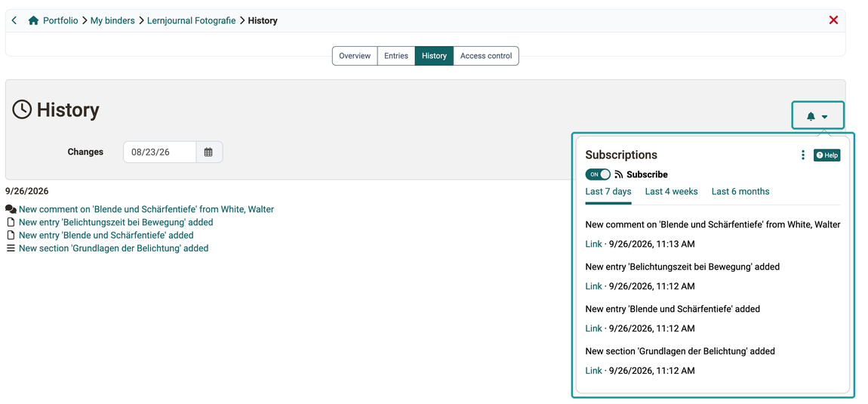Switch to the Entries tab
The image size is (868, 404).
396,56
